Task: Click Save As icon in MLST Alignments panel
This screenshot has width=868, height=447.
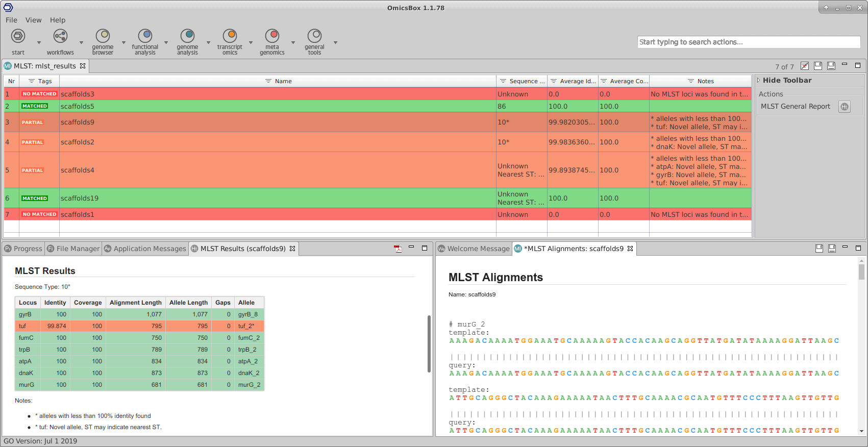Action: (x=832, y=249)
